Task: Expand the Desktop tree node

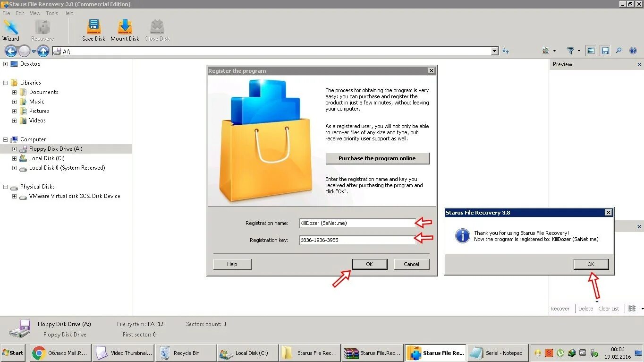Action: [5, 64]
